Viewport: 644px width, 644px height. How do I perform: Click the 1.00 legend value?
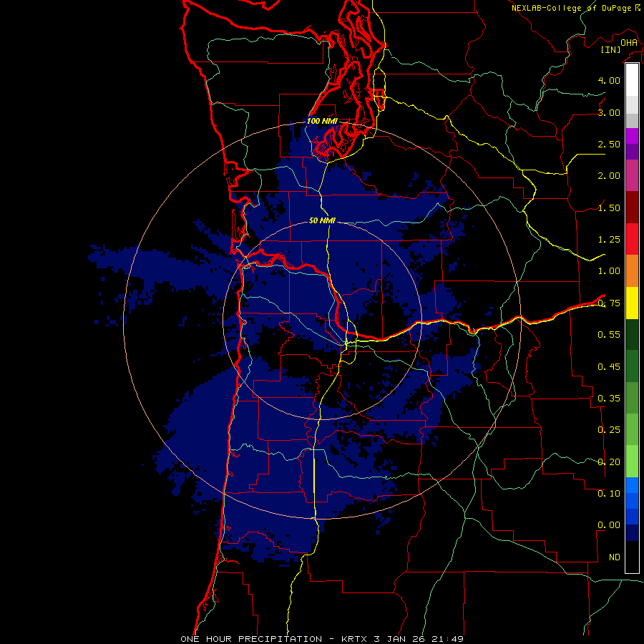[x=609, y=271]
